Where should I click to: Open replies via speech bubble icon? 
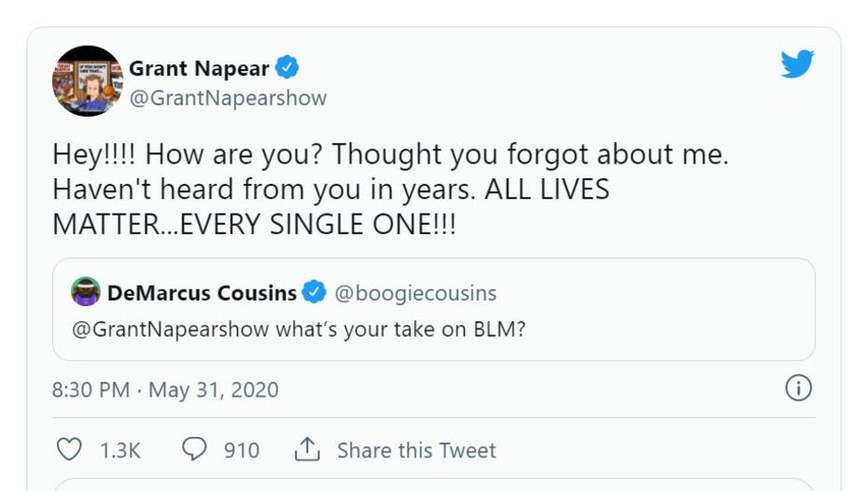pos(194,450)
